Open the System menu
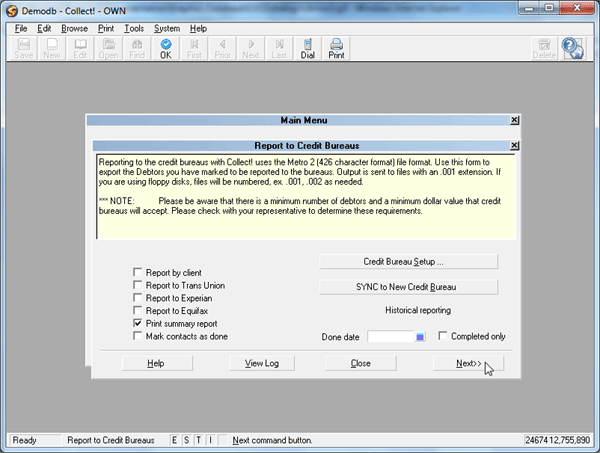Screen dimensions: 600x453 (167, 29)
